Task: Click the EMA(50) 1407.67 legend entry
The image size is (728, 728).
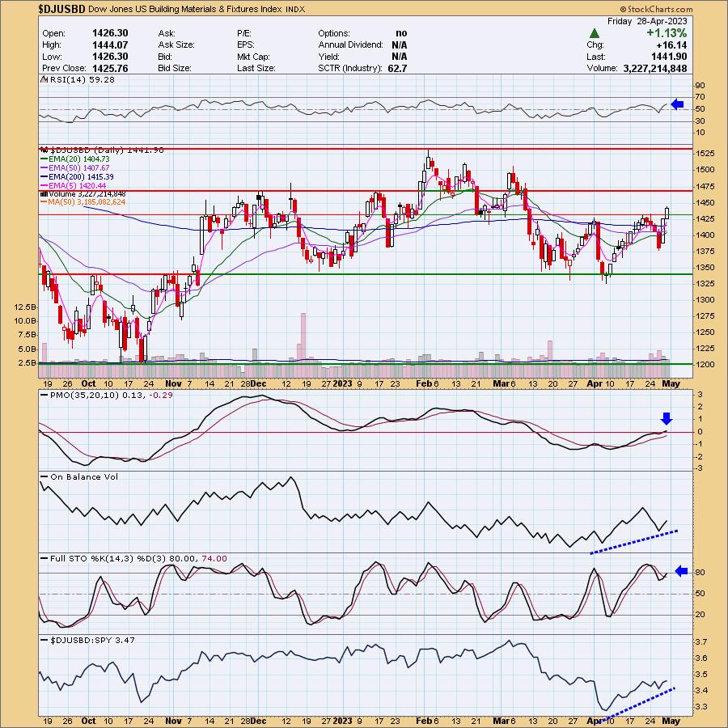Action: click(75, 167)
